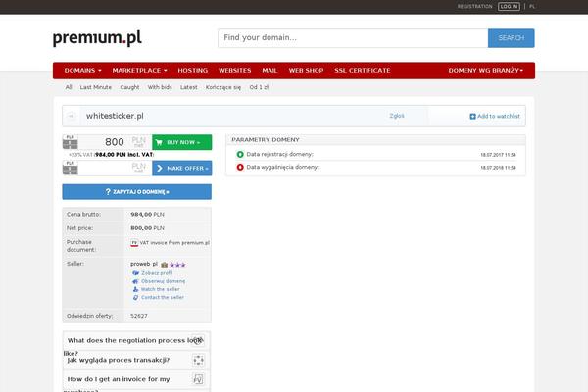Viewport: 588px width, 392px height.
Task: Click the LOG IN button
Action: pos(509,7)
